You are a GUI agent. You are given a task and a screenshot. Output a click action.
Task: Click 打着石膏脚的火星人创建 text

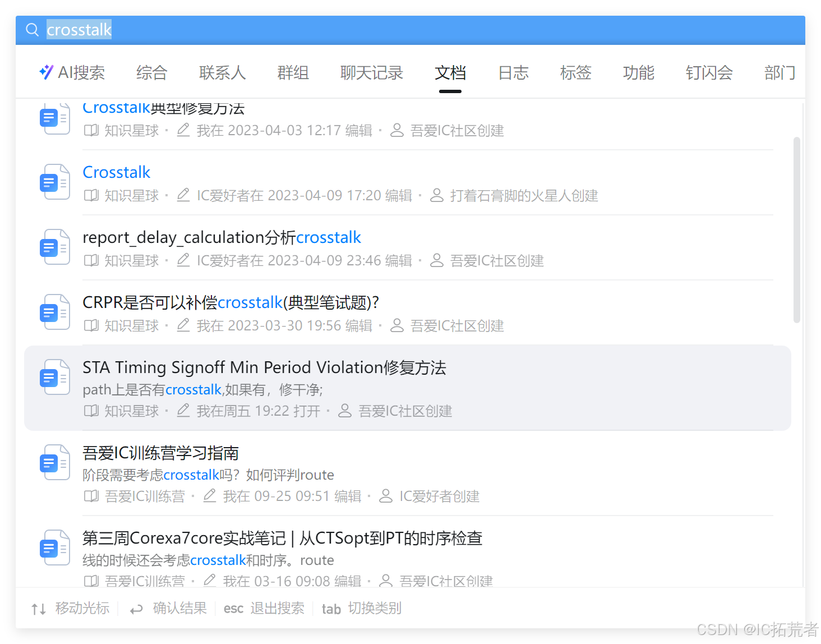click(524, 196)
